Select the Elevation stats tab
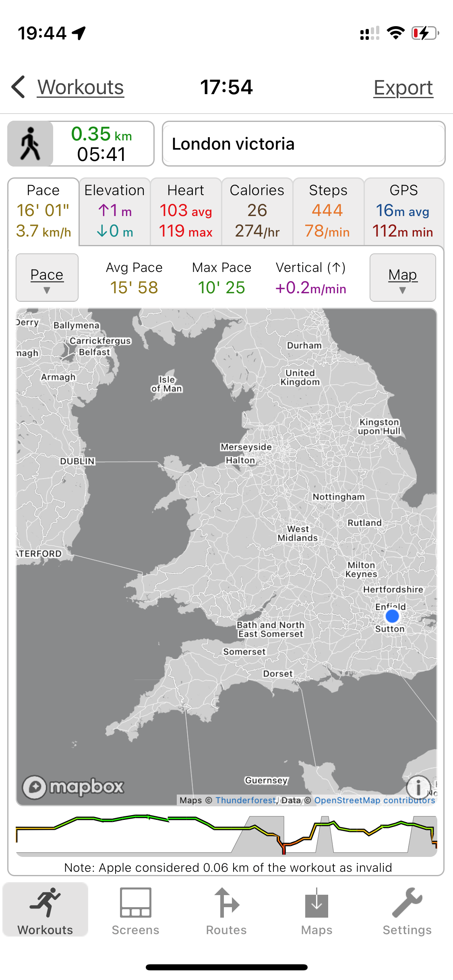Screen dimensions: 453x980 click(x=115, y=211)
